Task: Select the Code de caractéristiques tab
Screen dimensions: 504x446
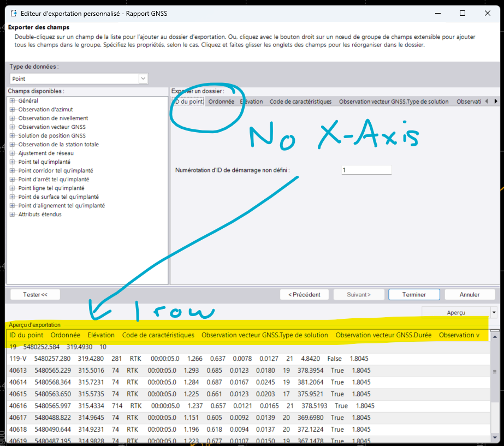Action: pos(300,102)
